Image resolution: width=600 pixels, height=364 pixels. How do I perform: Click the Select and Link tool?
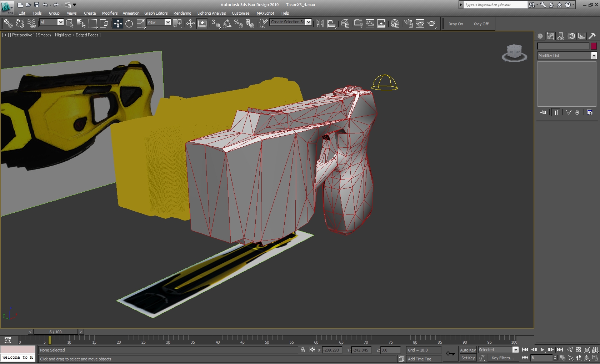coord(8,24)
